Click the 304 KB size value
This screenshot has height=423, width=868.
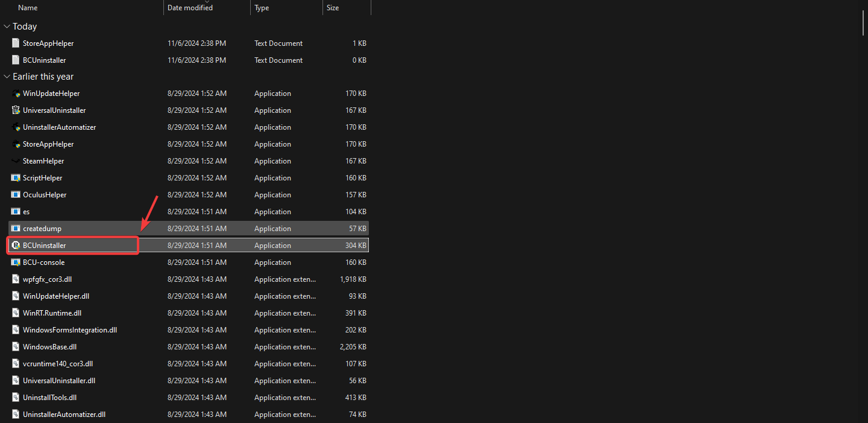pyautogui.click(x=356, y=246)
